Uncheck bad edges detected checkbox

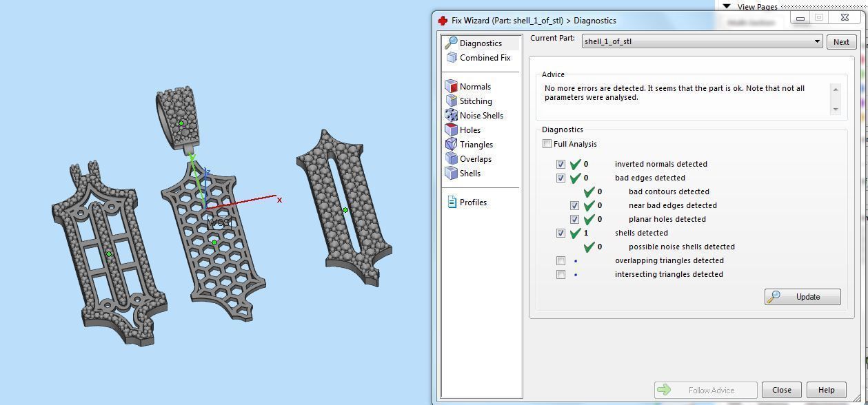tap(561, 178)
